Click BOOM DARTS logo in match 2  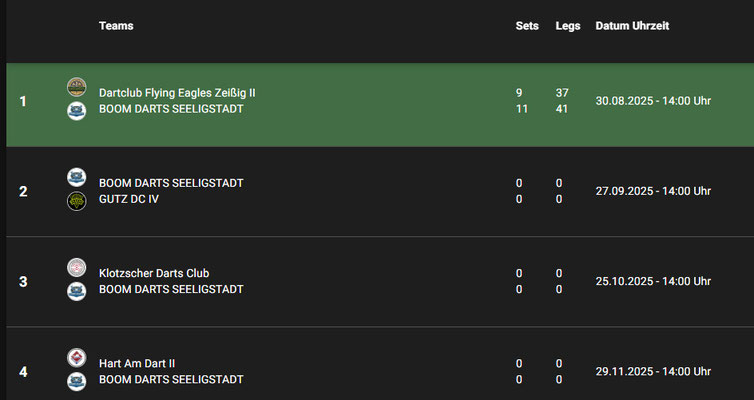[77, 177]
